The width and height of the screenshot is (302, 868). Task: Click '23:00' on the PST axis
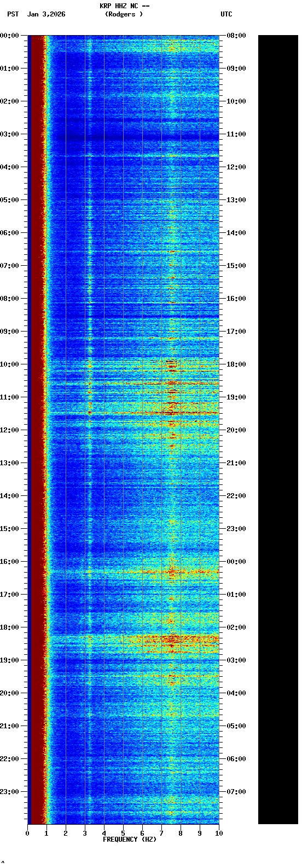point(10,792)
